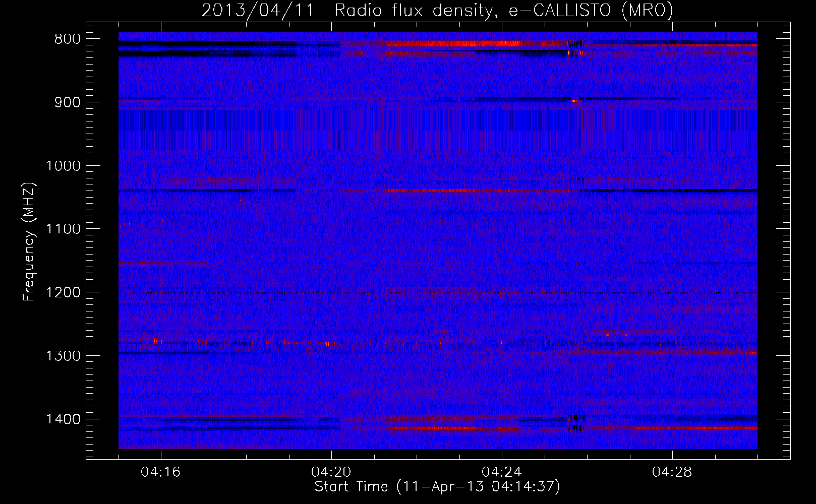Select the 900 frequency tick label

tap(67, 102)
